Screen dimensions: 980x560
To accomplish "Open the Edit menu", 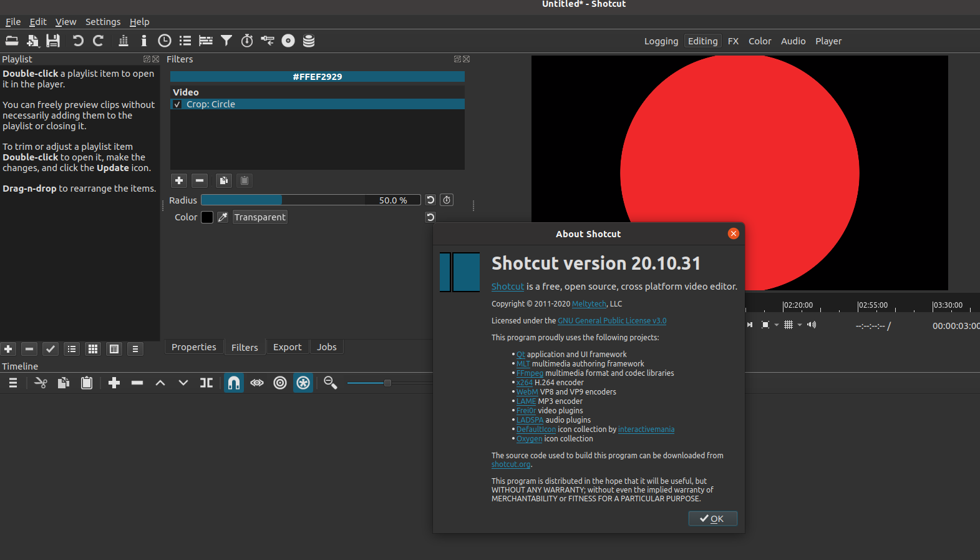I will point(38,22).
